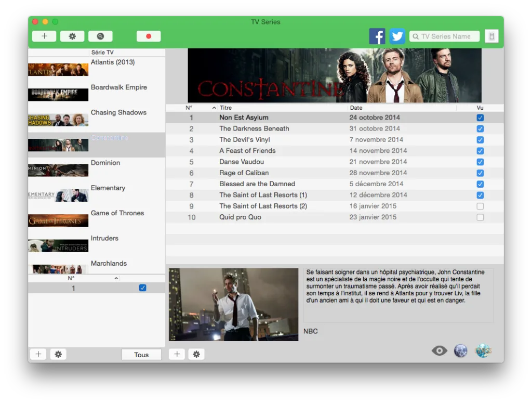Sort season list by N° header

click(74, 278)
